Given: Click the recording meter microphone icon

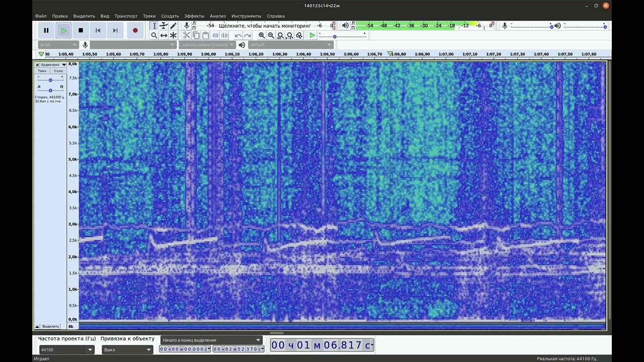Looking at the screenshot, I should [187, 26].
